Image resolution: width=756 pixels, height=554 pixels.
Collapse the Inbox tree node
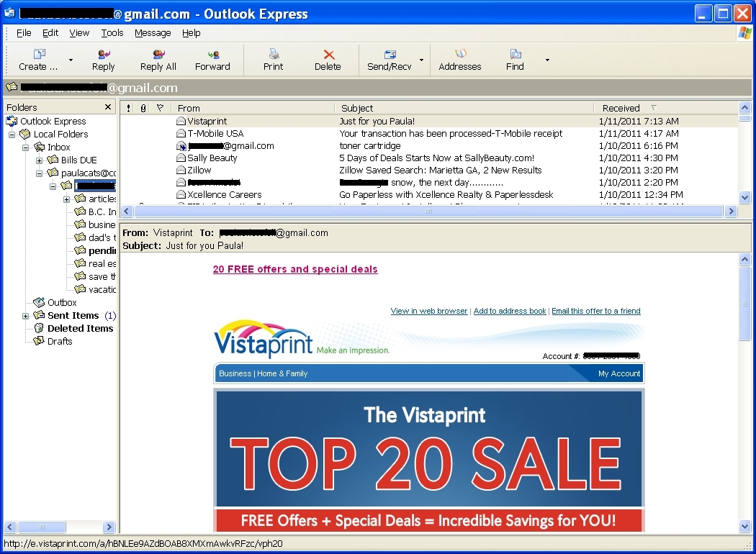point(25,147)
